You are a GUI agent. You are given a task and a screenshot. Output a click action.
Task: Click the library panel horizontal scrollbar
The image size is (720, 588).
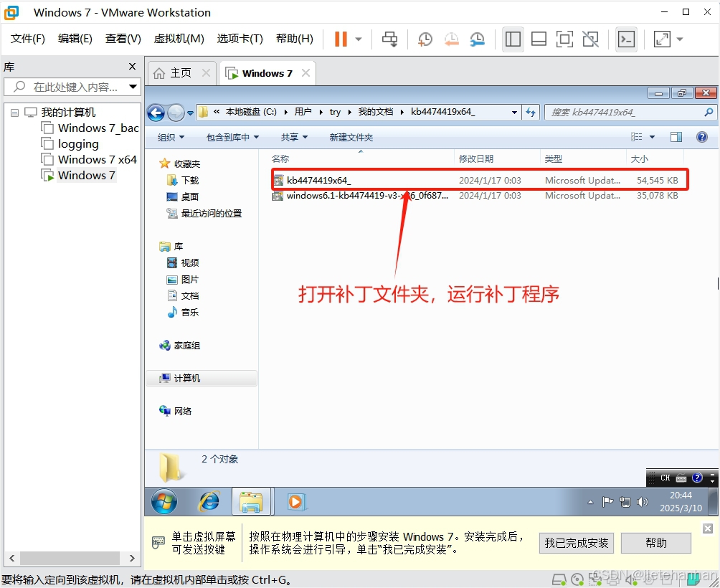click(x=70, y=558)
